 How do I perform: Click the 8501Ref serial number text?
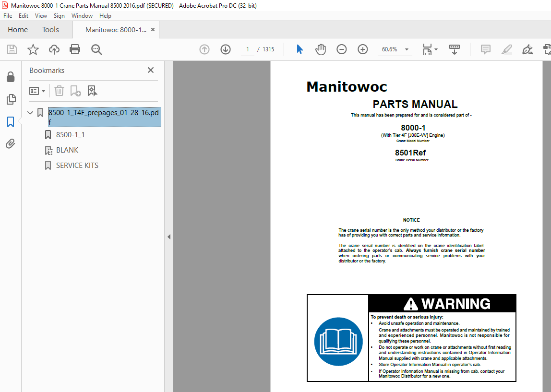point(410,153)
